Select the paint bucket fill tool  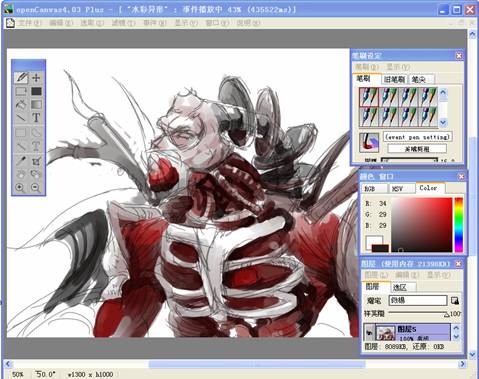click(21, 105)
